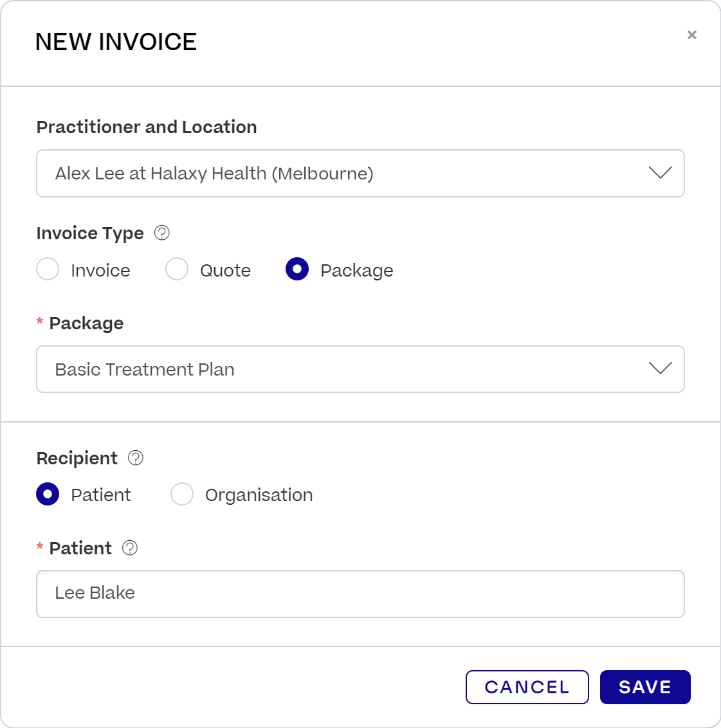Click the chevron arrow in Package field
This screenshot has width=721, height=728.
(660, 368)
